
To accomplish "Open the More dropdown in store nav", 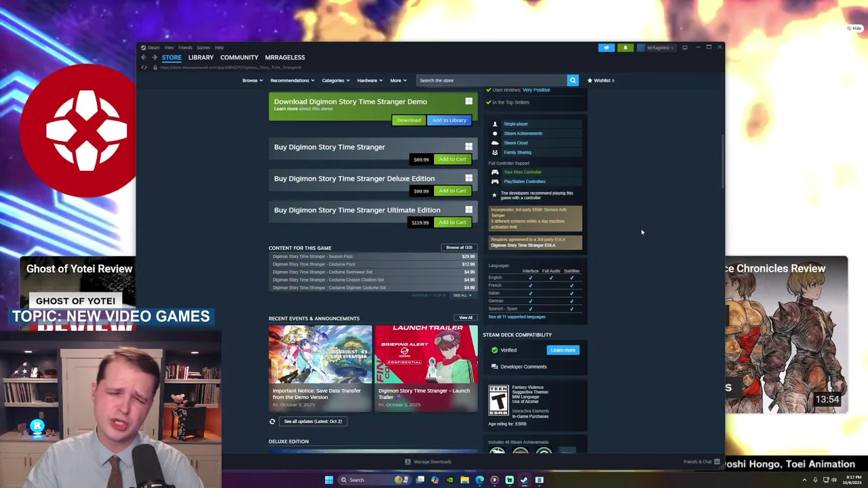I will pyautogui.click(x=398, y=80).
